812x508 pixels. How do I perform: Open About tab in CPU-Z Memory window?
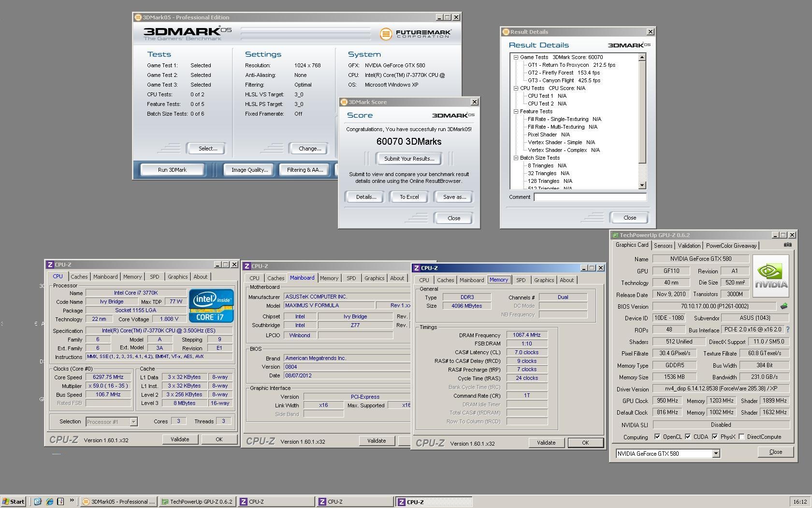(x=566, y=280)
